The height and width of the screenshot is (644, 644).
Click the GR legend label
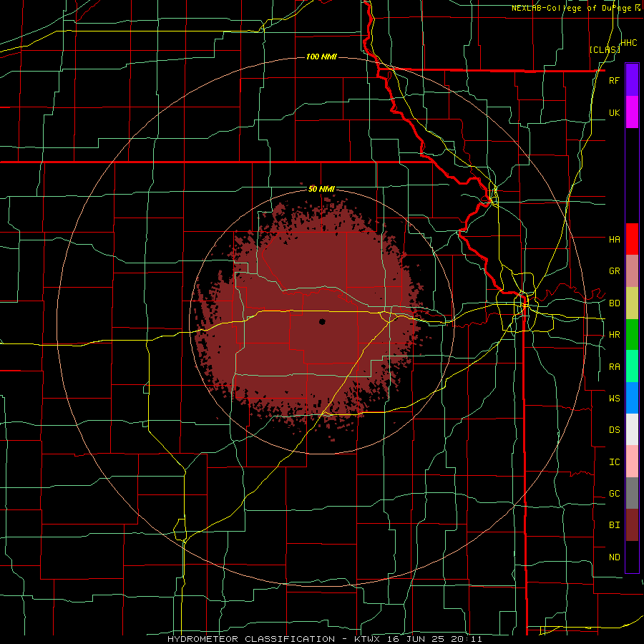[614, 271]
